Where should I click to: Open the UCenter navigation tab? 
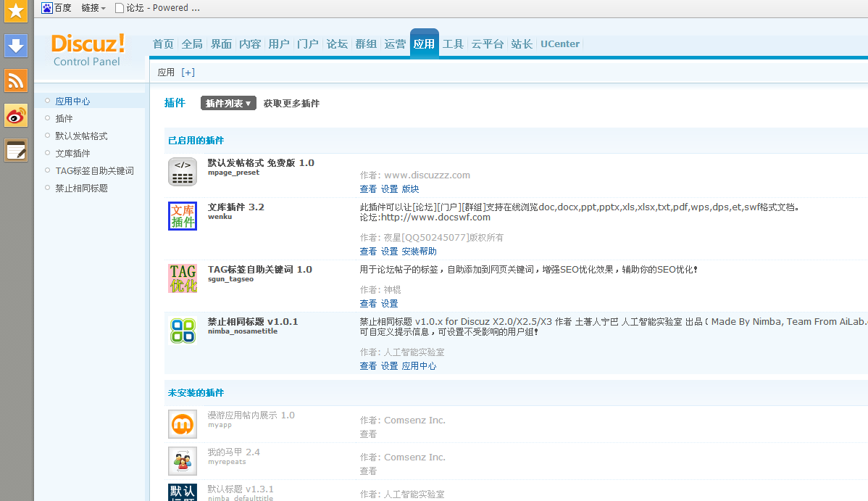pos(560,44)
